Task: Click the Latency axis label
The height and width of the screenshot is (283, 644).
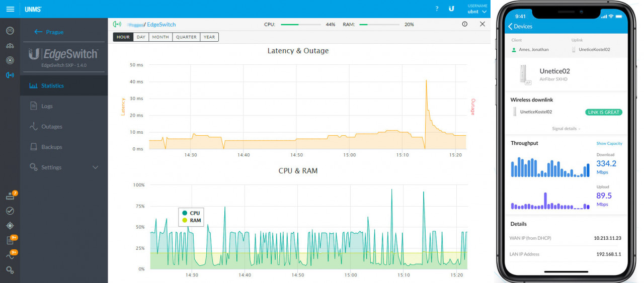Action: 122,107
